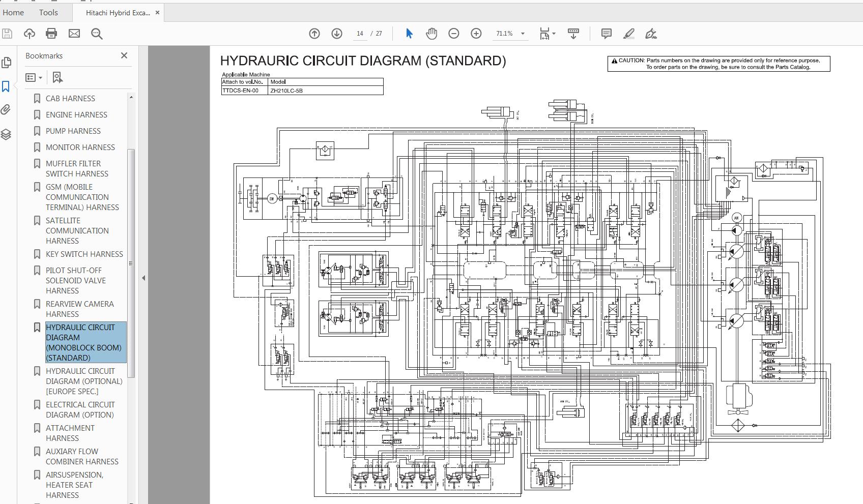Add a new bookmark
The width and height of the screenshot is (863, 504).
coord(57,77)
